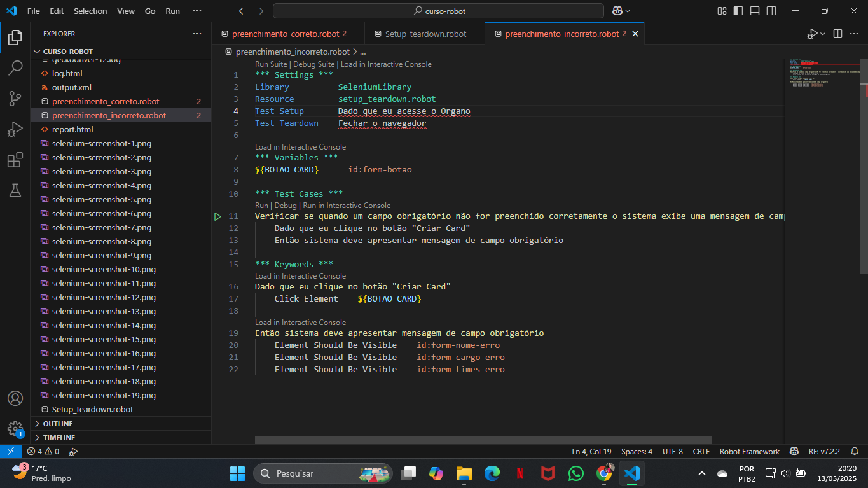This screenshot has width=868, height=488.
Task: Show errors and warnings count in status bar
Action: point(43,451)
